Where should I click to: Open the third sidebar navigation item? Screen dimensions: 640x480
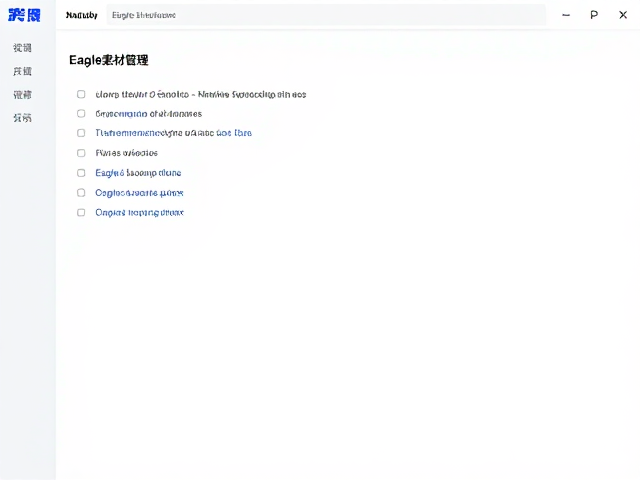coord(22,95)
